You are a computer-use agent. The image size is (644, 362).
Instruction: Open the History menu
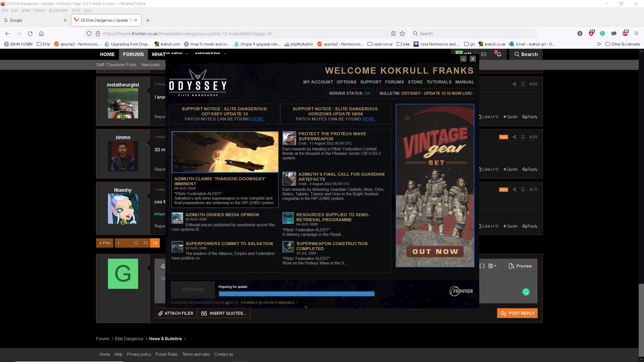pos(39,10)
